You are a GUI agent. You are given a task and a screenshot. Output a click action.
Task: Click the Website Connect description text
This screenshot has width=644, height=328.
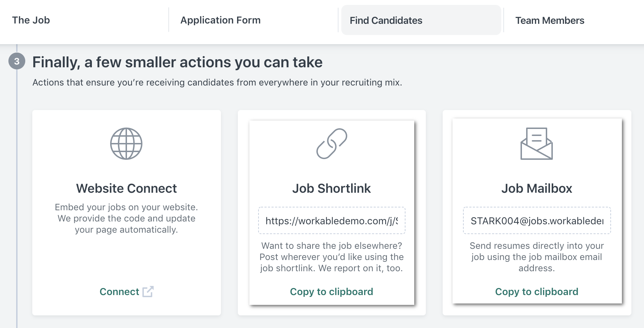[127, 218]
